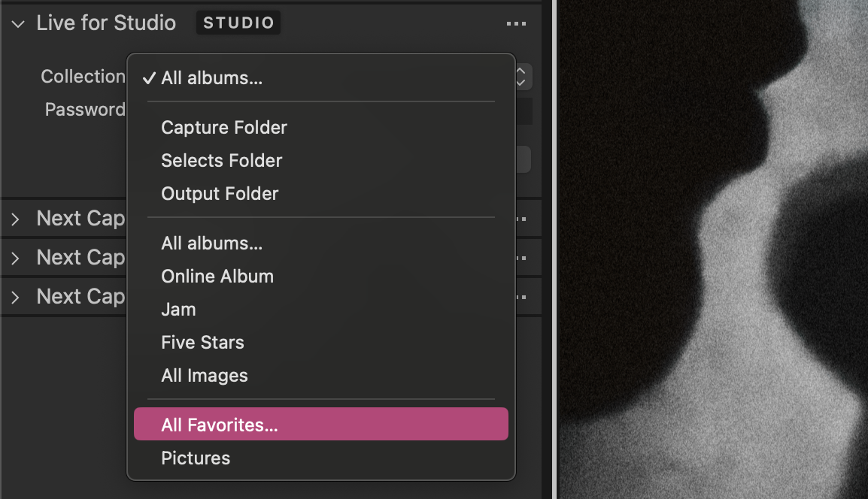The image size is (868, 499).
Task: Choose the Jam album
Action: tap(178, 309)
